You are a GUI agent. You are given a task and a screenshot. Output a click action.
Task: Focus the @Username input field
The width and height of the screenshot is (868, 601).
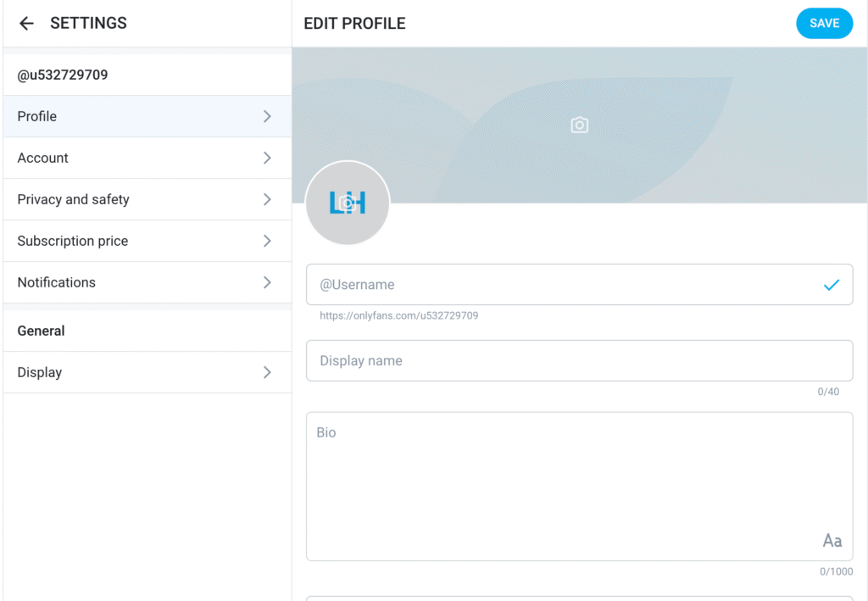(559, 285)
